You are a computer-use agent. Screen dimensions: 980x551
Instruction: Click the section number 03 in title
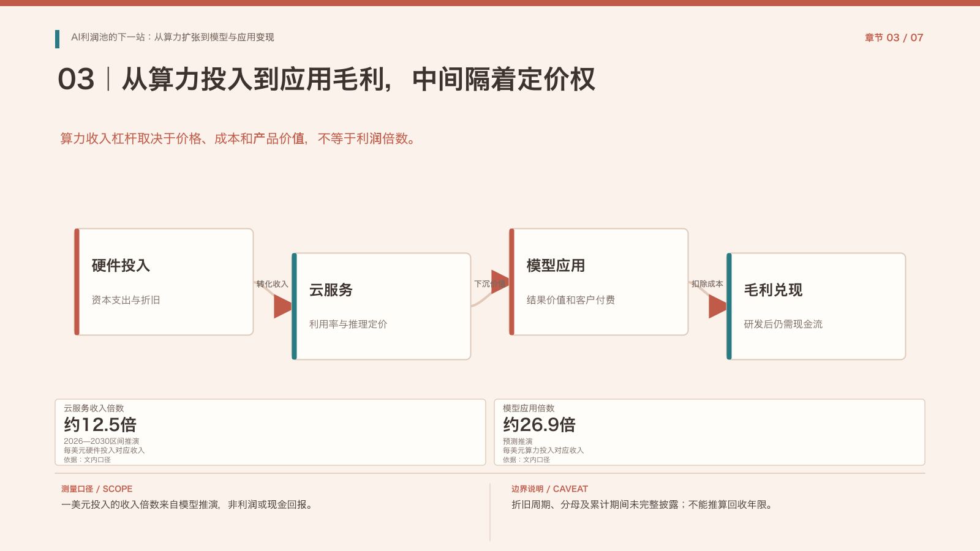pos(76,80)
